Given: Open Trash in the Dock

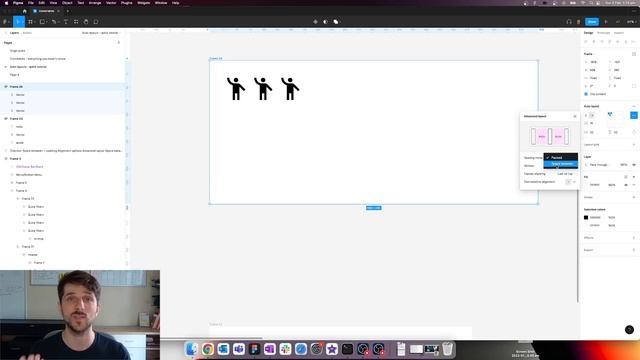Looking at the screenshot, I should point(447,349).
